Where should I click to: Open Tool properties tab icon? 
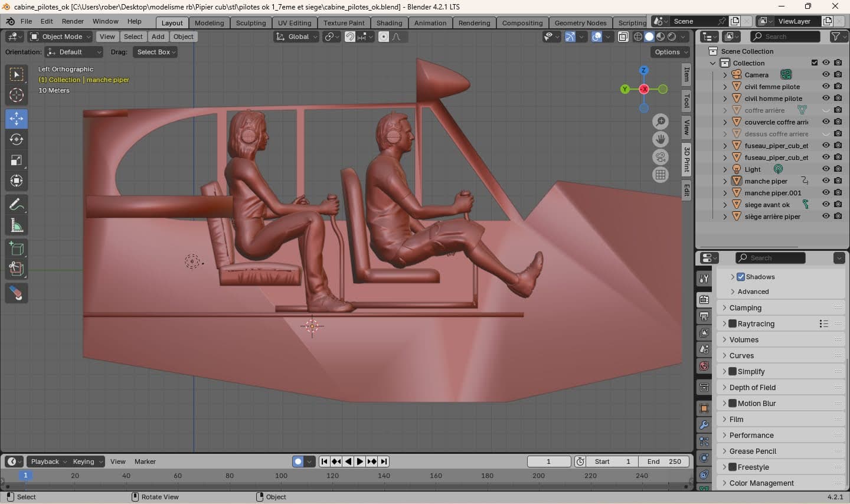[704, 279]
